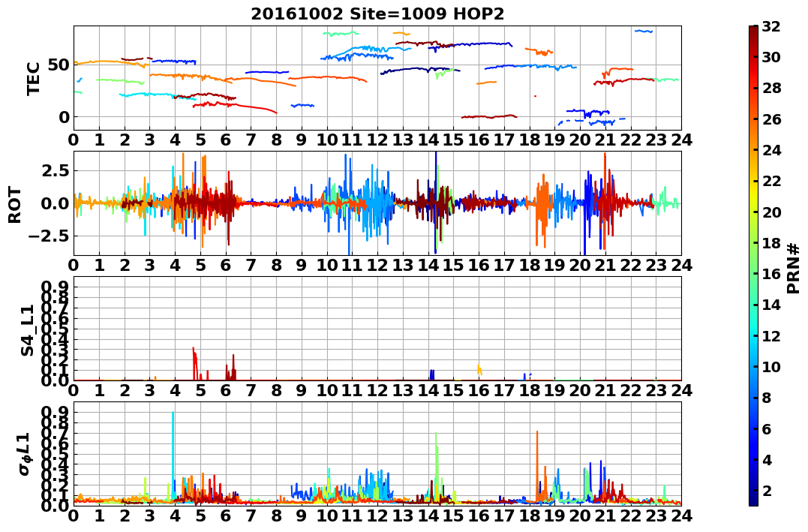Click the colorbar tick label 4
Viewport: 808px width, 532px height.
point(767,459)
